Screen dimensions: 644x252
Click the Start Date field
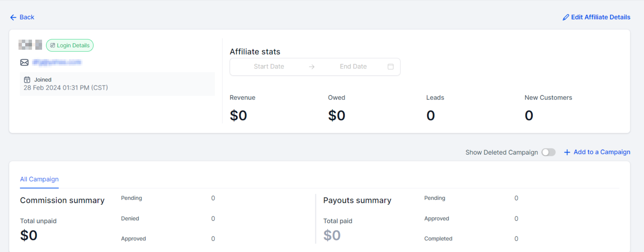tap(269, 67)
